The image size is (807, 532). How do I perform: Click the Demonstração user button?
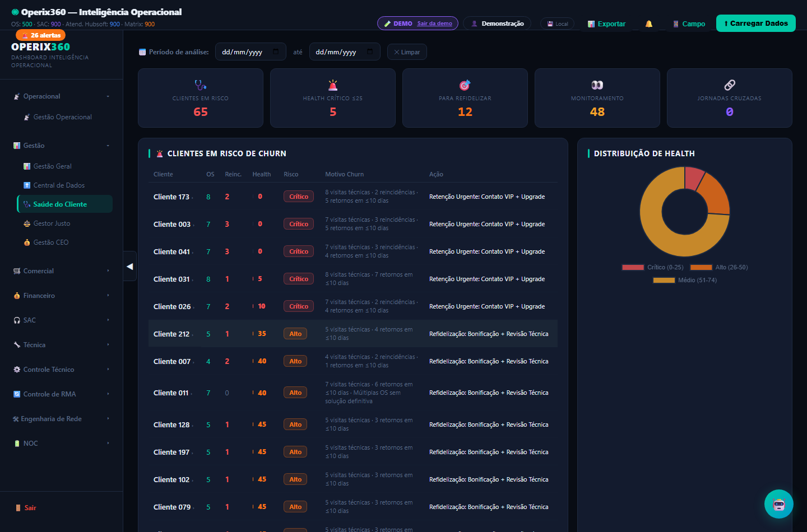tap(497, 24)
